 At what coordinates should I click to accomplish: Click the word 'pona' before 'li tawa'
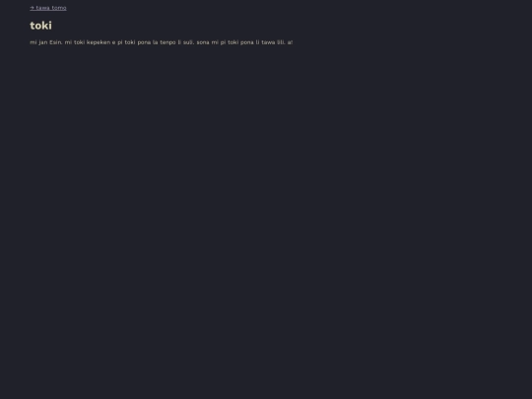pyautogui.click(x=247, y=42)
